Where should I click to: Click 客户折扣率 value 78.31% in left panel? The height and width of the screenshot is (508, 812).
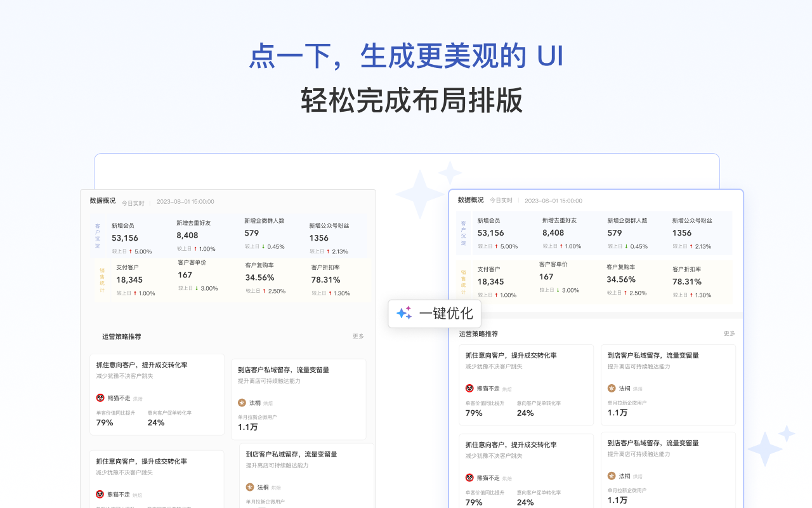(326, 280)
